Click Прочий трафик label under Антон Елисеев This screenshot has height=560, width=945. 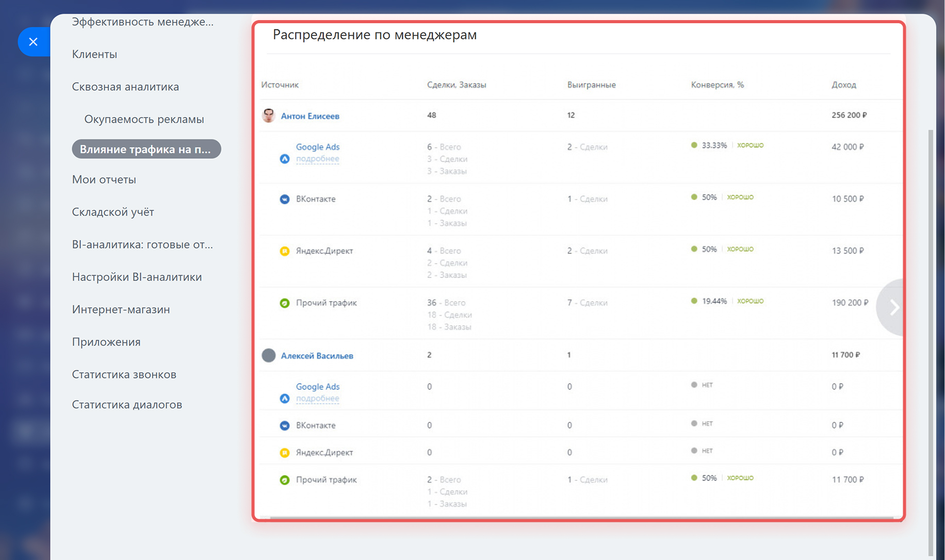click(327, 303)
